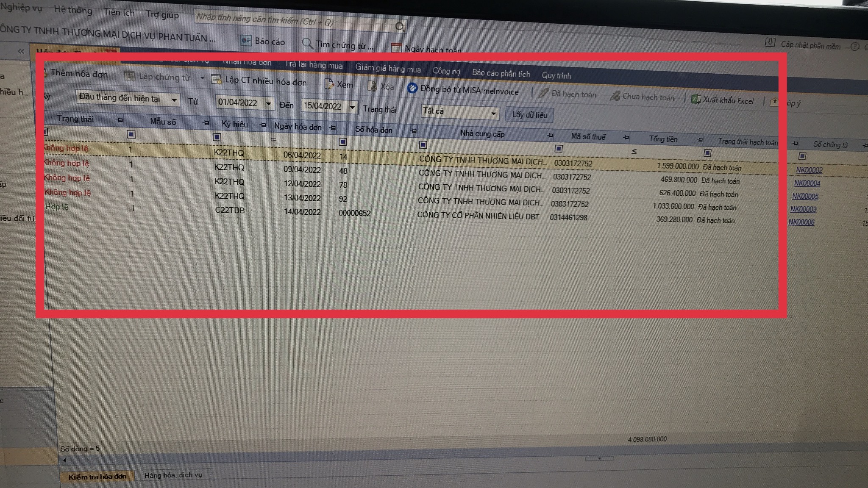The height and width of the screenshot is (488, 868).
Task: Open voucher link NK00006
Action: pyautogui.click(x=801, y=222)
